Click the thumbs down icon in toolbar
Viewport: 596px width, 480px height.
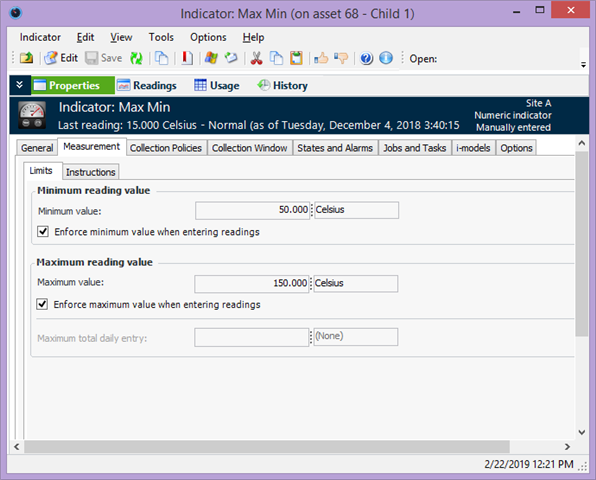click(341, 58)
